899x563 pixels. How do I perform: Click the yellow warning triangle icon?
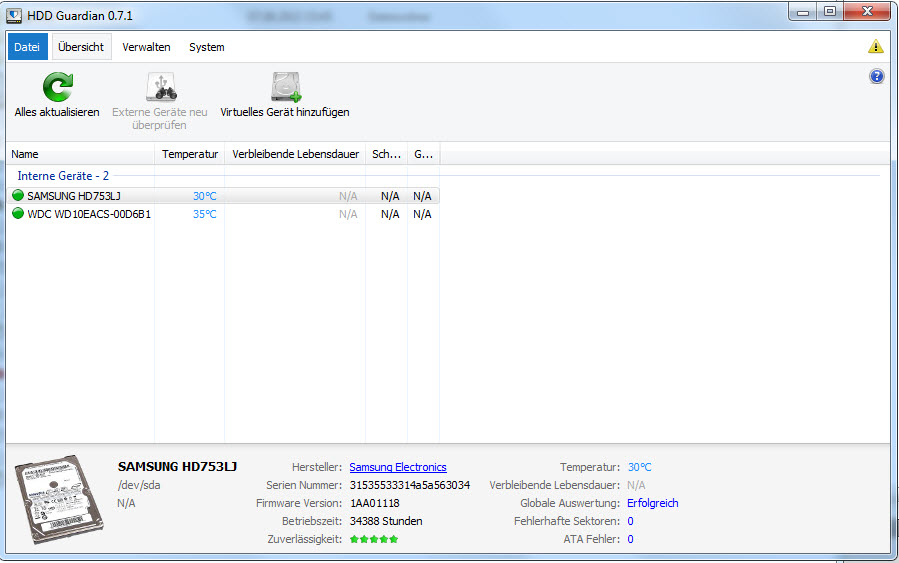point(876,47)
